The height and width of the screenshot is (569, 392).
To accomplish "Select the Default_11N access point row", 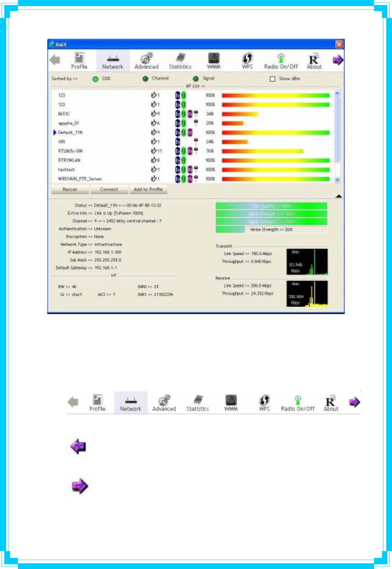I will click(193, 132).
